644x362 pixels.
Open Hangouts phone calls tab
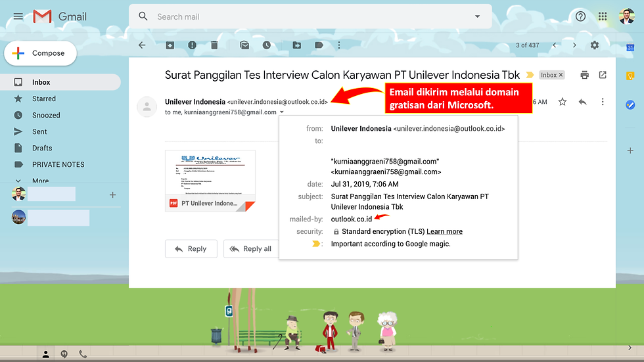point(83,354)
